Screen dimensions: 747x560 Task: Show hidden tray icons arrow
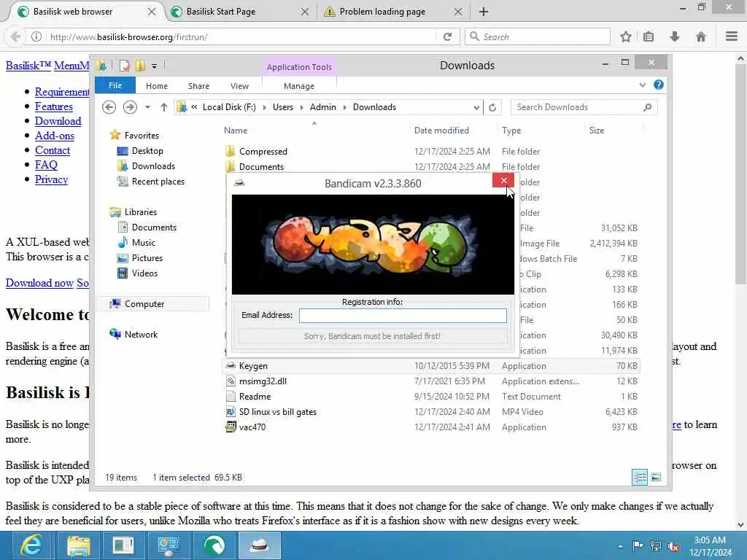pyautogui.click(x=620, y=546)
